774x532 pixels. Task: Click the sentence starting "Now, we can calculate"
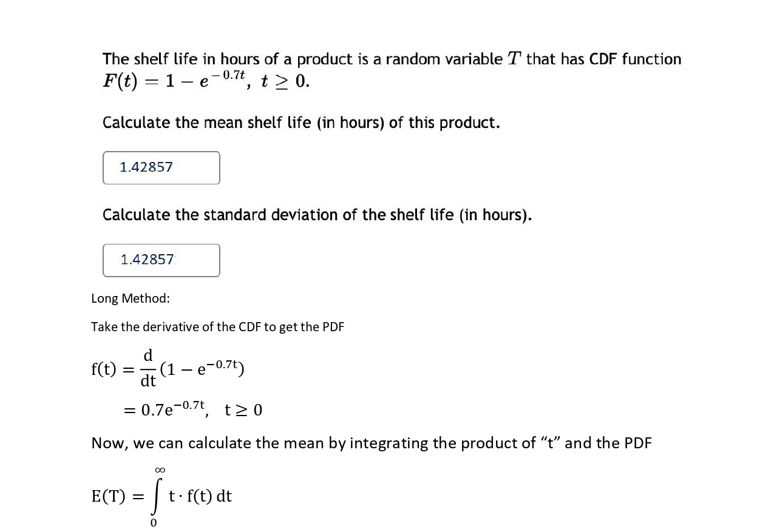(371, 443)
